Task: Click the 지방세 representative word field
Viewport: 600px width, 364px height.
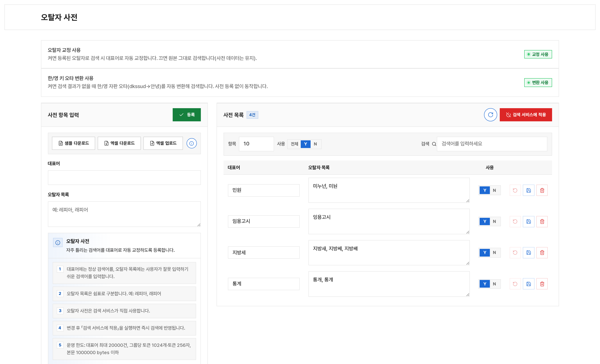Action: 263,253
